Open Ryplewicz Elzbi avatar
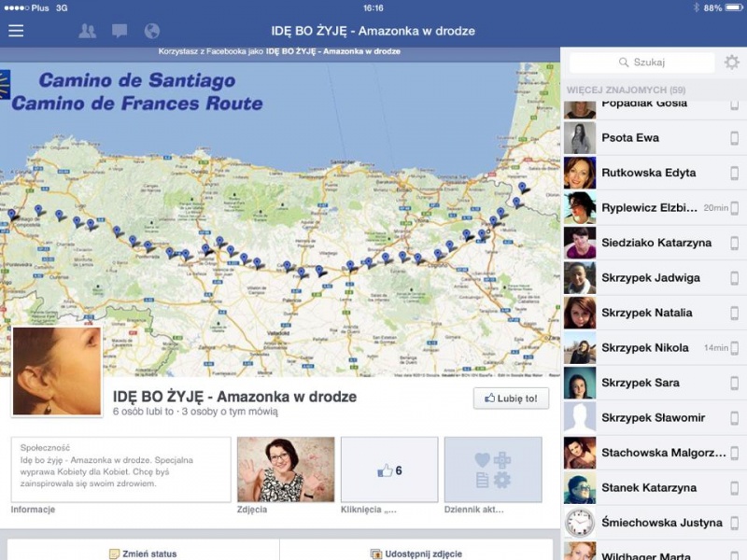 tap(580, 208)
